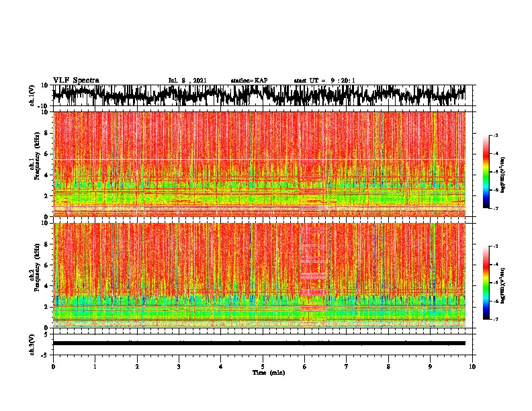Viewport: 532px width, 411px height.
Task: Click the ch.3 flat black signal strip
Action: 259,343
